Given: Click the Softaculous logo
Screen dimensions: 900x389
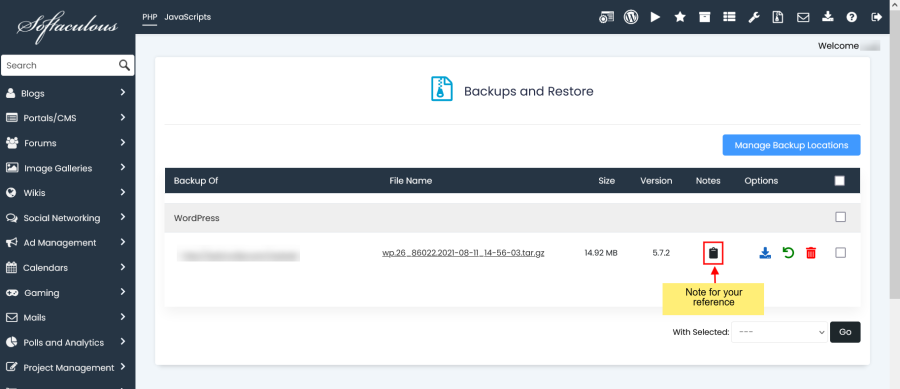Looking at the screenshot, I should point(68,26).
